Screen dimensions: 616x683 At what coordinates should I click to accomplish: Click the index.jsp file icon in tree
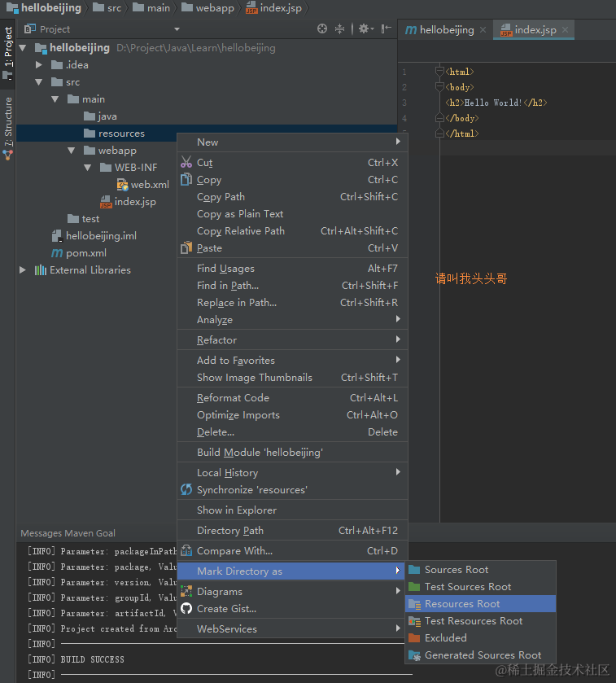click(106, 202)
